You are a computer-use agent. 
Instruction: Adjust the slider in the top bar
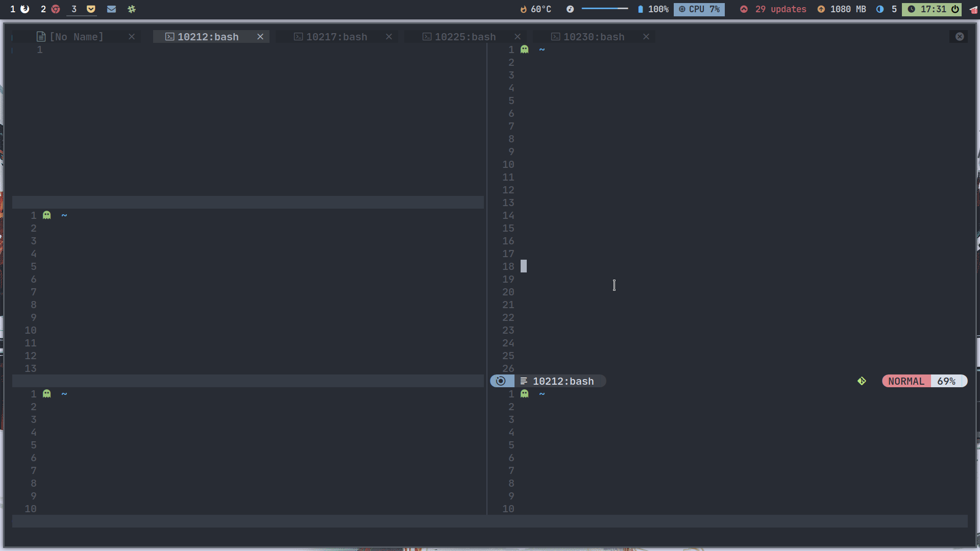pos(605,8)
